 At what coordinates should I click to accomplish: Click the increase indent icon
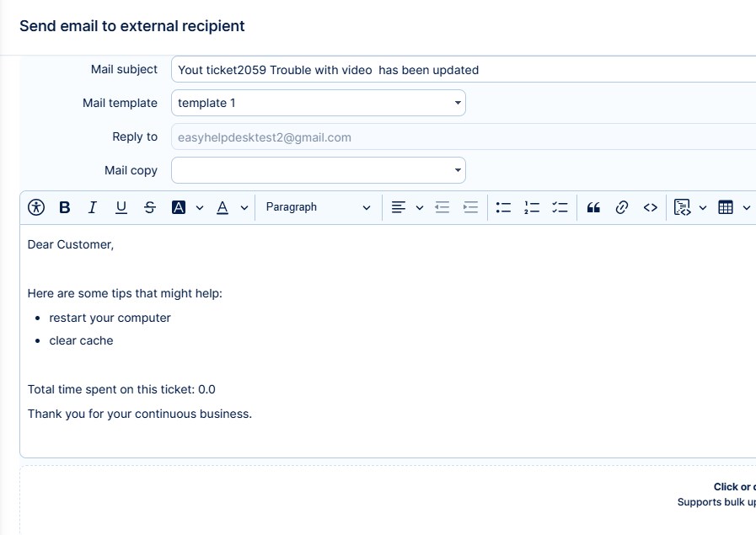click(471, 207)
